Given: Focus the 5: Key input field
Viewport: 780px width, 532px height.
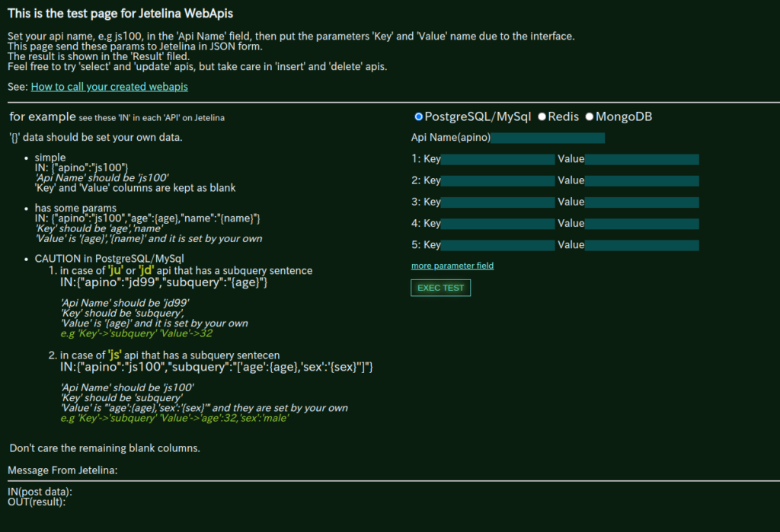Looking at the screenshot, I should tap(498, 245).
